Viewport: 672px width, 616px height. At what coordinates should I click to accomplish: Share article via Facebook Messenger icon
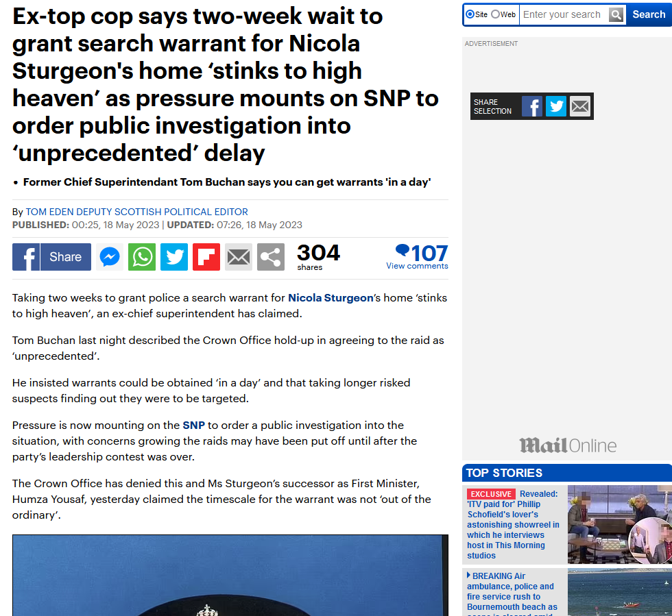109,257
